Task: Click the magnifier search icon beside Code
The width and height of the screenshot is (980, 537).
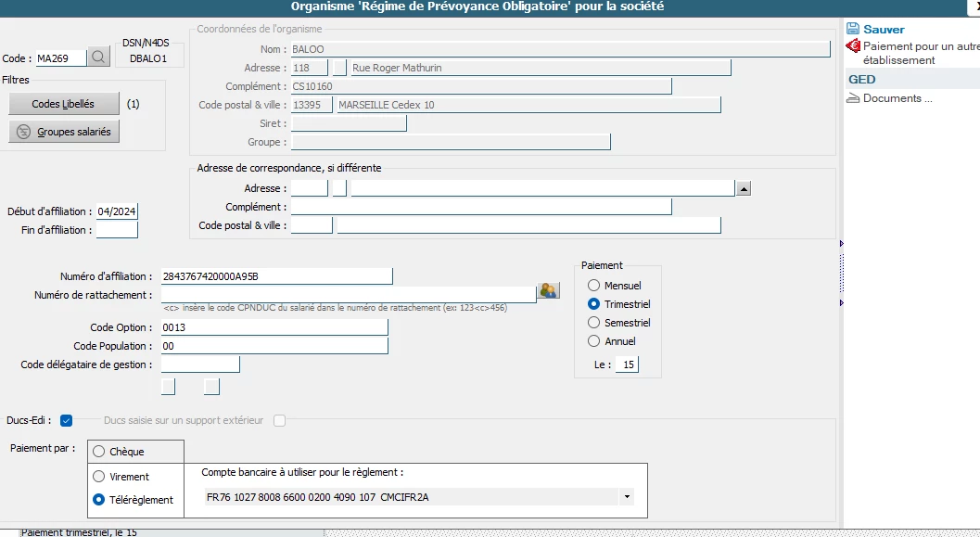Action: tap(98, 58)
